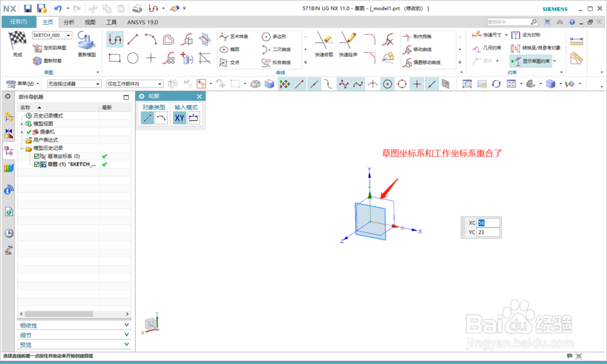Toggle XY coordinate input mode

tap(179, 118)
